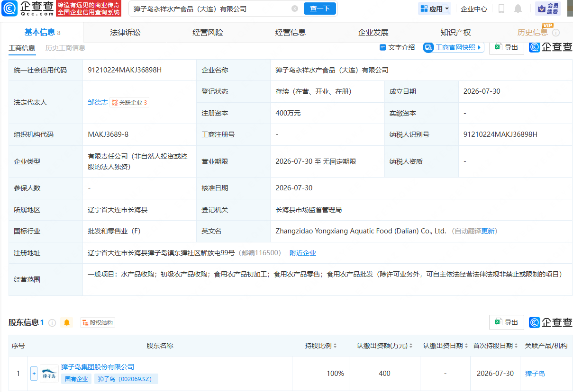
Task: Clear the company search box text
Action: (295, 9)
